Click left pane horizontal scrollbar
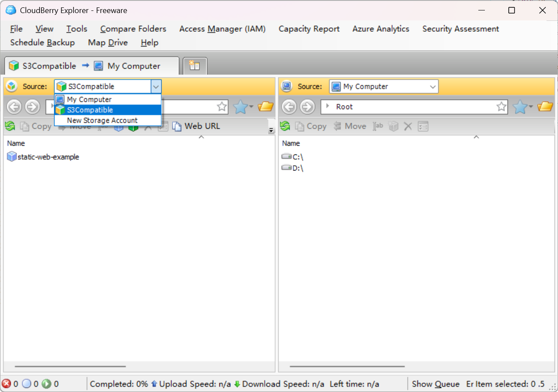This screenshot has width=558, height=392. (70, 366)
